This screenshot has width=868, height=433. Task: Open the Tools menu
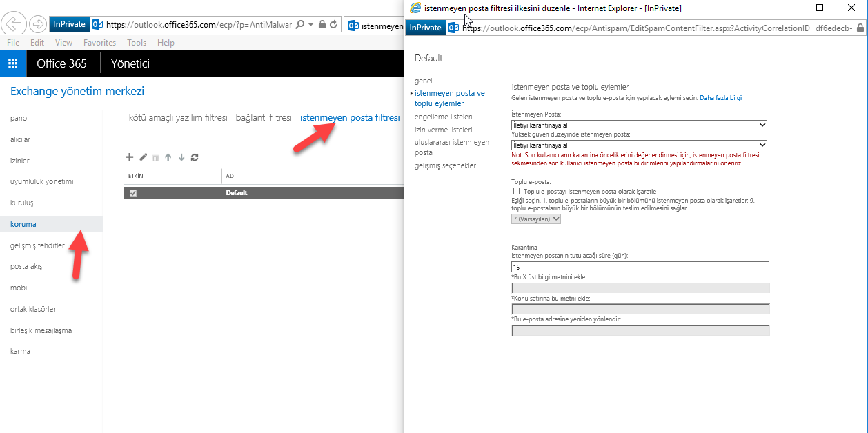(x=137, y=43)
